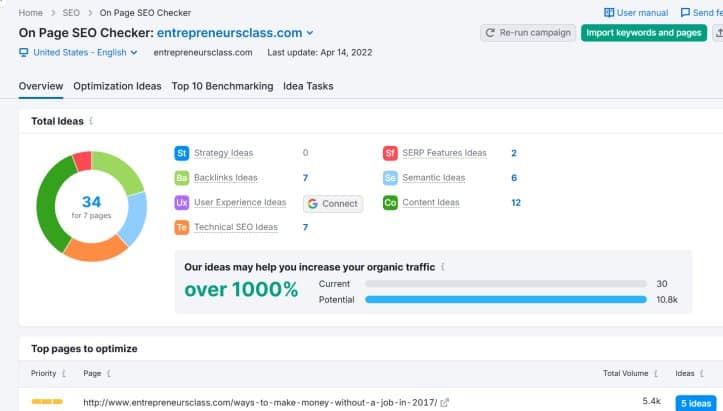The width and height of the screenshot is (723, 411).
Task: Click the dark green donut chart segment
Action: coord(48,204)
